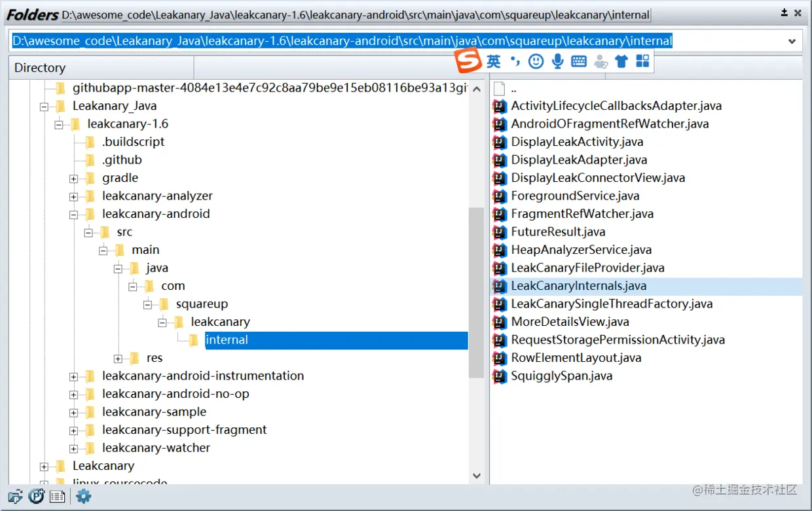Expand the leakcanary-android-instrumentation node
The width and height of the screenshot is (812, 511).
point(73,376)
